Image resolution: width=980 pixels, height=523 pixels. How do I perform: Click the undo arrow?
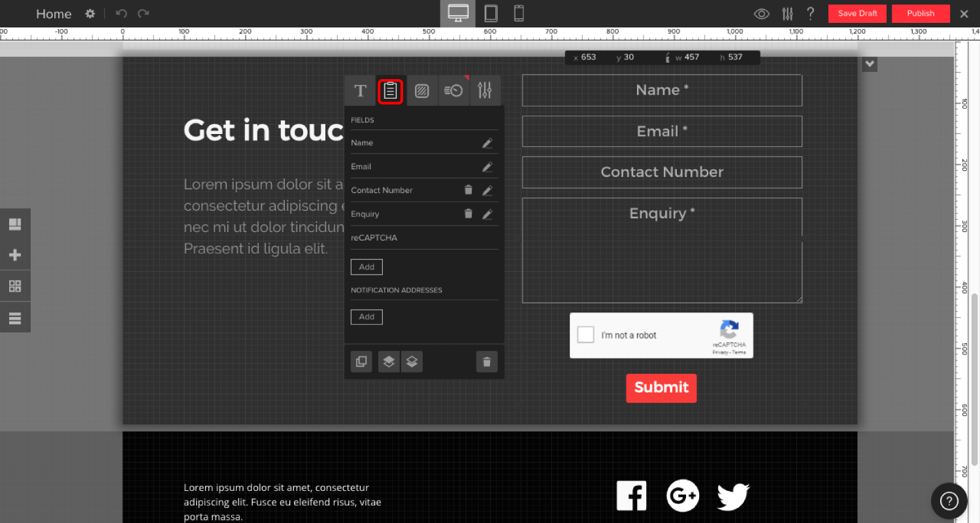[121, 14]
